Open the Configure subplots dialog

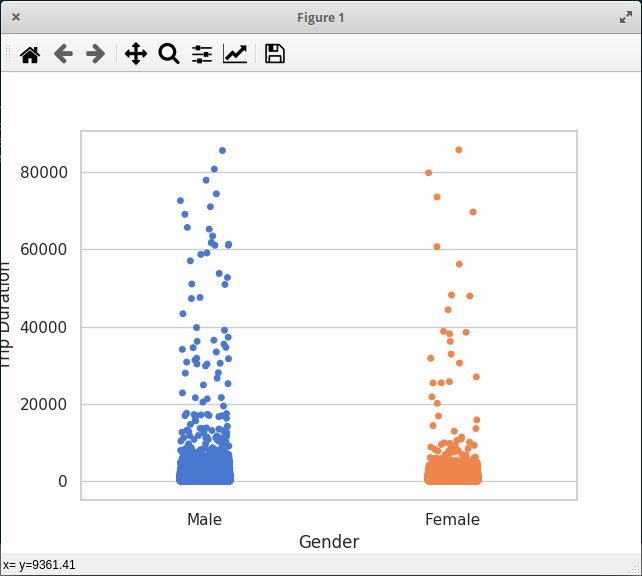pos(202,54)
